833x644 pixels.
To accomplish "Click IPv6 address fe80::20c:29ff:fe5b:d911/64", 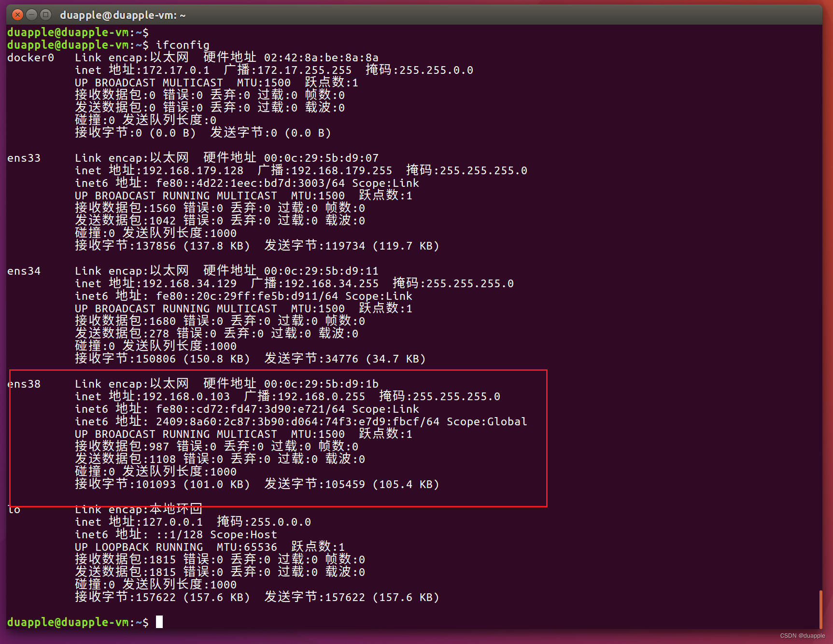I will click(x=247, y=296).
